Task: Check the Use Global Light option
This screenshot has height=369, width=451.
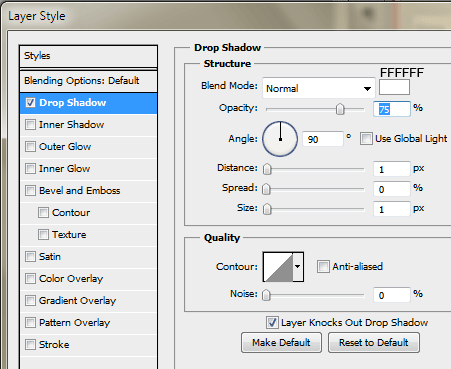Action: [x=366, y=139]
